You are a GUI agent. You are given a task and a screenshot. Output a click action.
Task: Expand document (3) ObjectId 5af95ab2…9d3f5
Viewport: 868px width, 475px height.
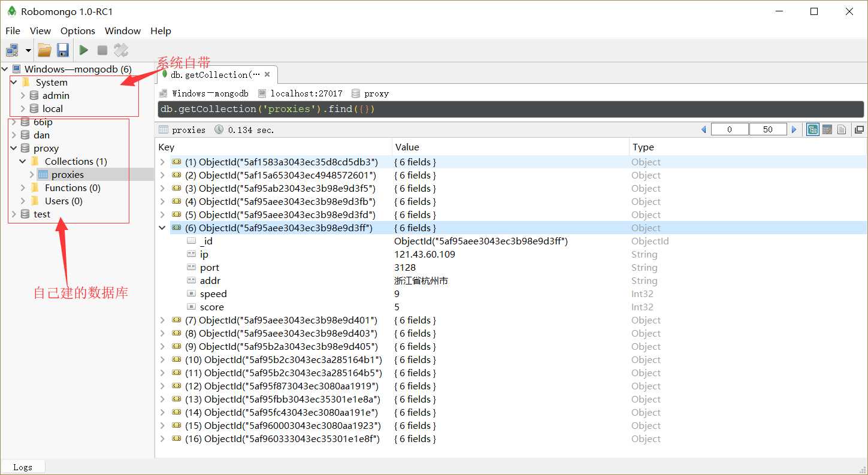(x=162, y=189)
